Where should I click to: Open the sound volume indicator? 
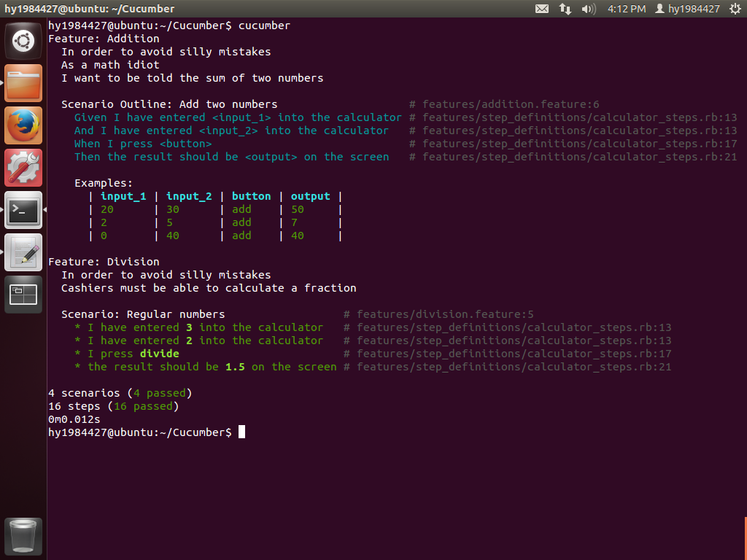pyautogui.click(x=589, y=9)
